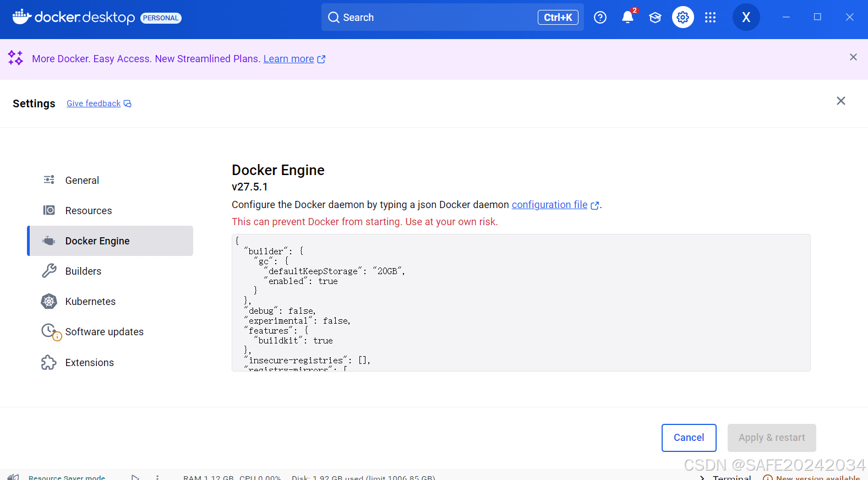Open the Learning center graduation cap icon
868x480 pixels.
(x=655, y=18)
